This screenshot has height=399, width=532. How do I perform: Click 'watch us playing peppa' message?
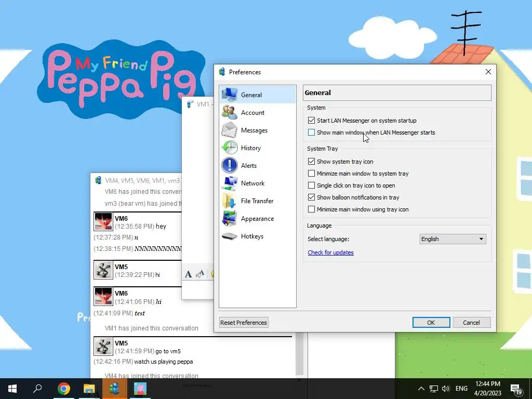point(164,362)
